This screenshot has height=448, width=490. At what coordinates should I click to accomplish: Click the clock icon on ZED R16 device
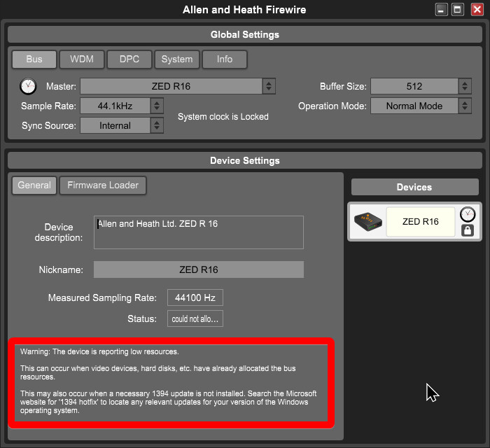[468, 214]
